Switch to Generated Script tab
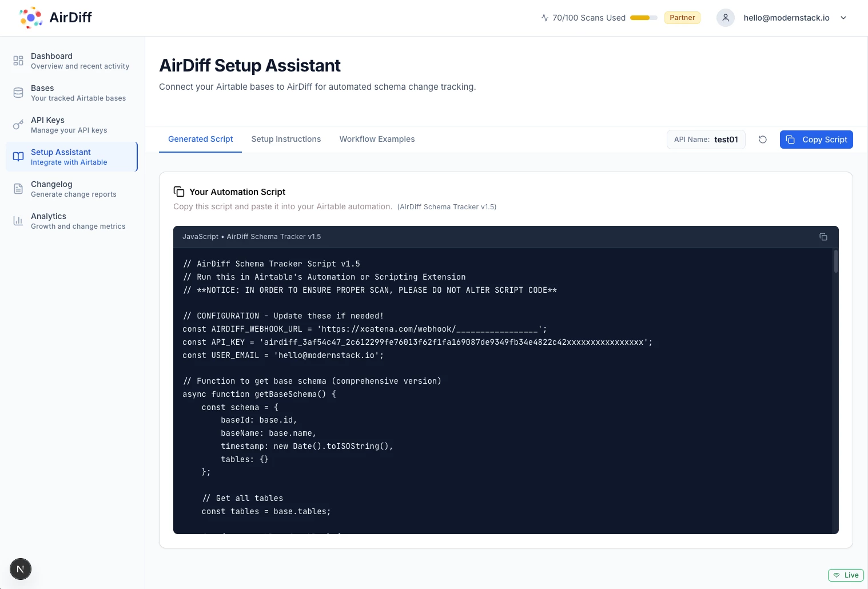Screen dimensions: 868x589 201,139
